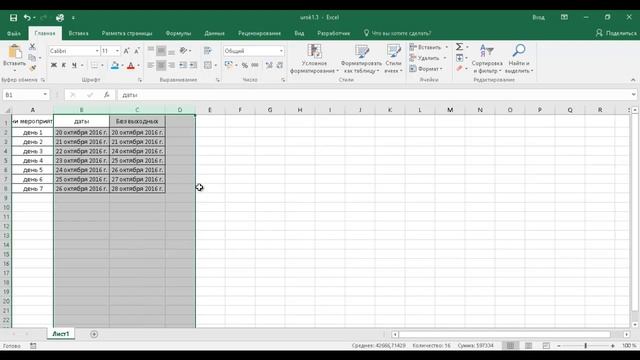Open the Calibri font name dropdown
Screen dimensions: 640x360
[97, 51]
